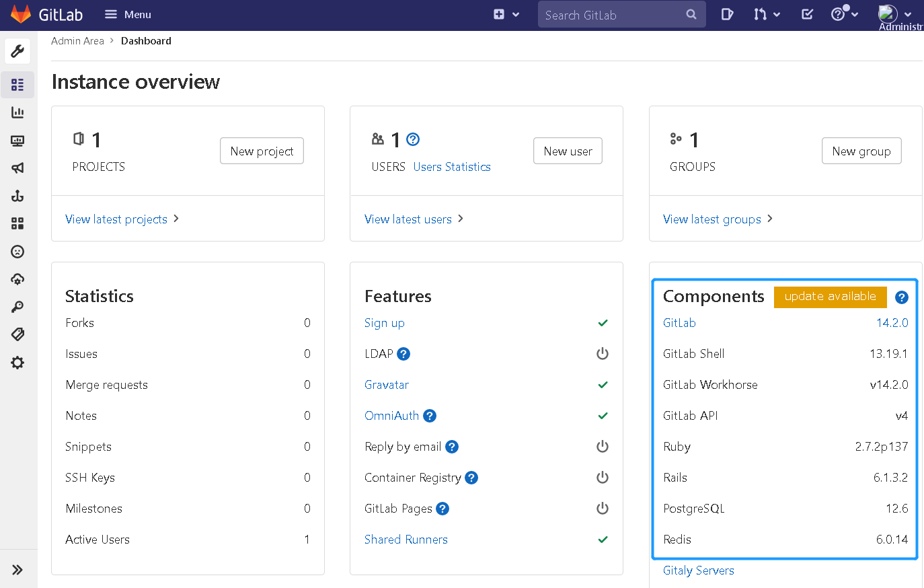This screenshot has width=924, height=588.
Task: Open the Administrator avatar user menu
Action: click(x=895, y=14)
